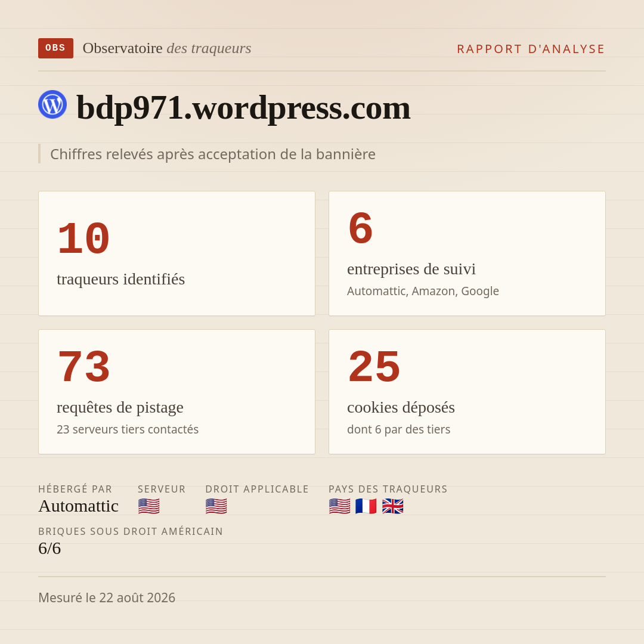Select the 10 traqueurs identifiés card

pyautogui.click(x=177, y=253)
